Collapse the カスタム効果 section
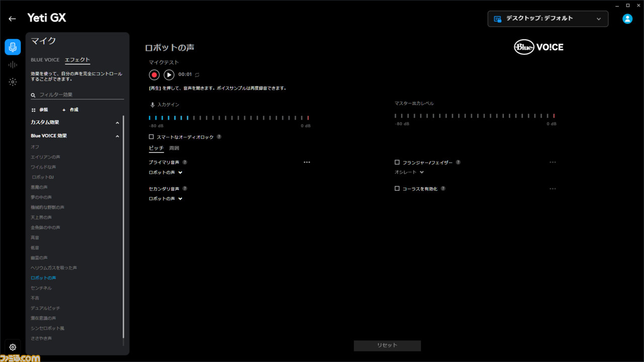644x362 pixels. (x=75, y=122)
